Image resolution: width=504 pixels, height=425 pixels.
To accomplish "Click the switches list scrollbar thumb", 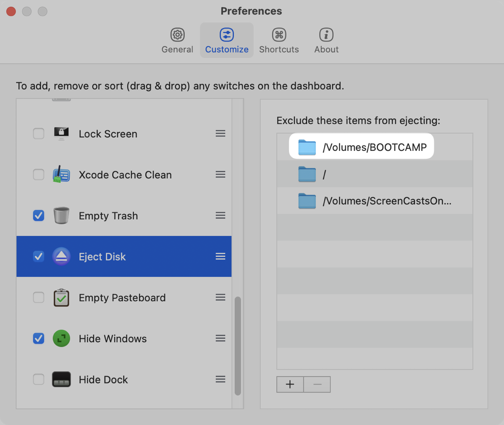I will click(x=238, y=346).
